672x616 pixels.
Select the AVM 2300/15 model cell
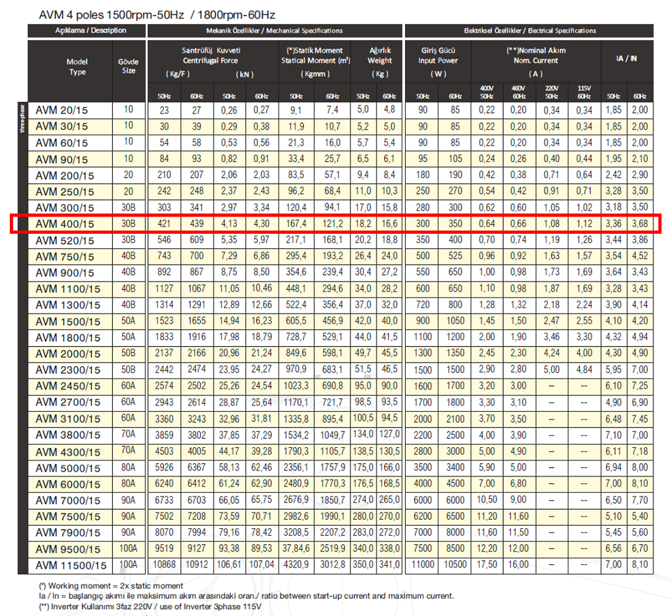68,370
